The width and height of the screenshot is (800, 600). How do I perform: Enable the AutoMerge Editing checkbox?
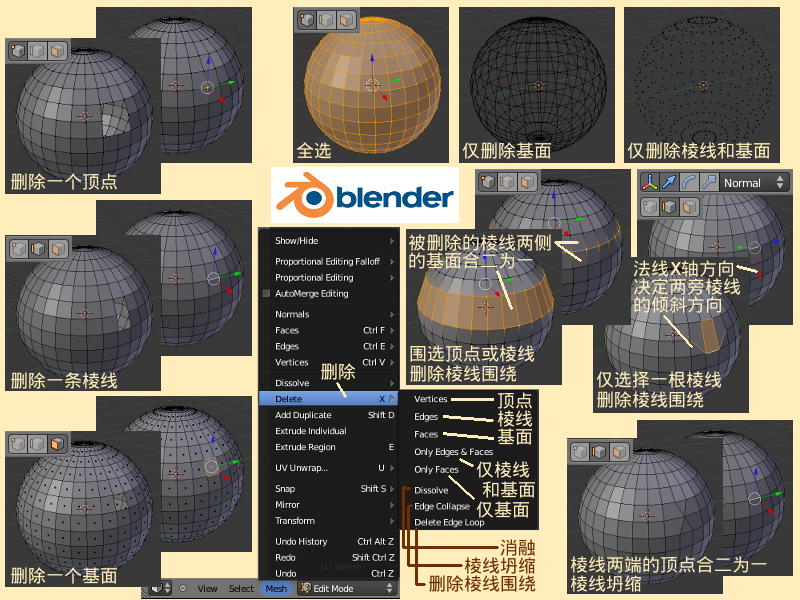click(266, 293)
